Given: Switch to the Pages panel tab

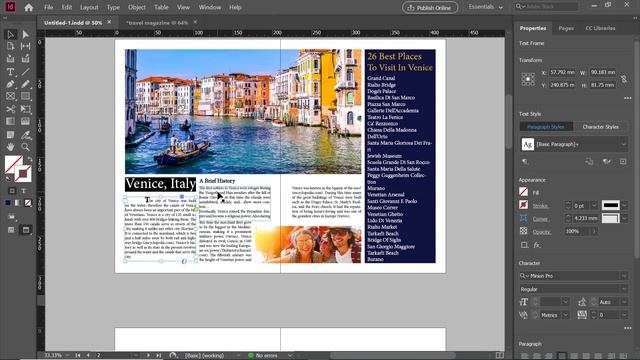Looking at the screenshot, I should point(566,28).
